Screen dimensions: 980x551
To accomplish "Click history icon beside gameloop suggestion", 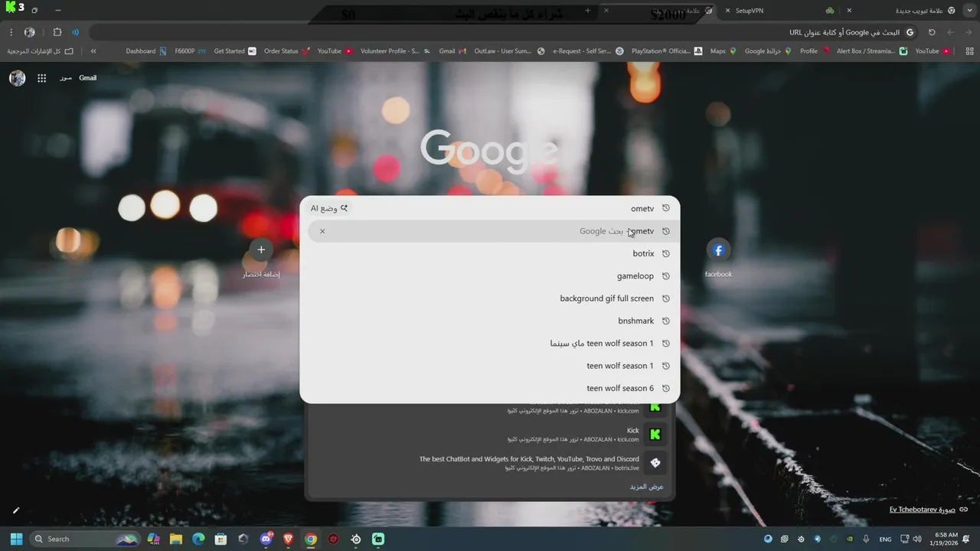I will pos(666,276).
